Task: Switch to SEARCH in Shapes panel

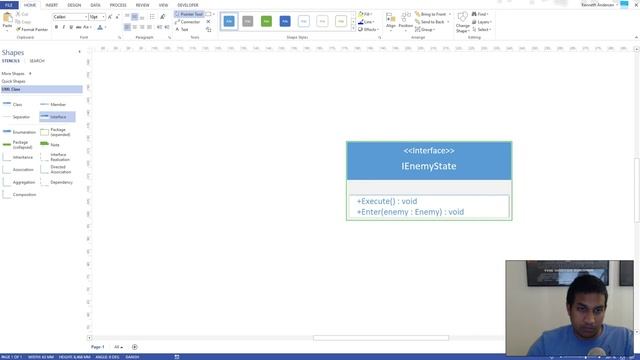Action: click(x=37, y=61)
